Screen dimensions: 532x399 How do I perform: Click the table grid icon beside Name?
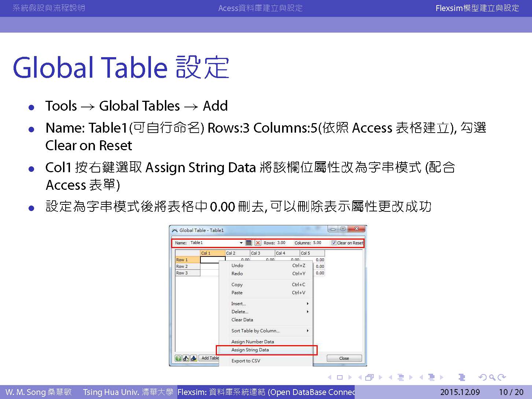click(249, 243)
